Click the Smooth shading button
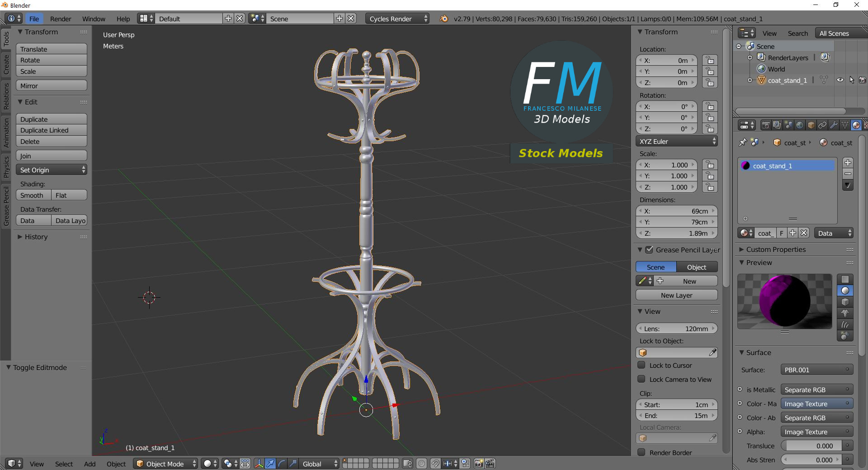 (x=33, y=195)
